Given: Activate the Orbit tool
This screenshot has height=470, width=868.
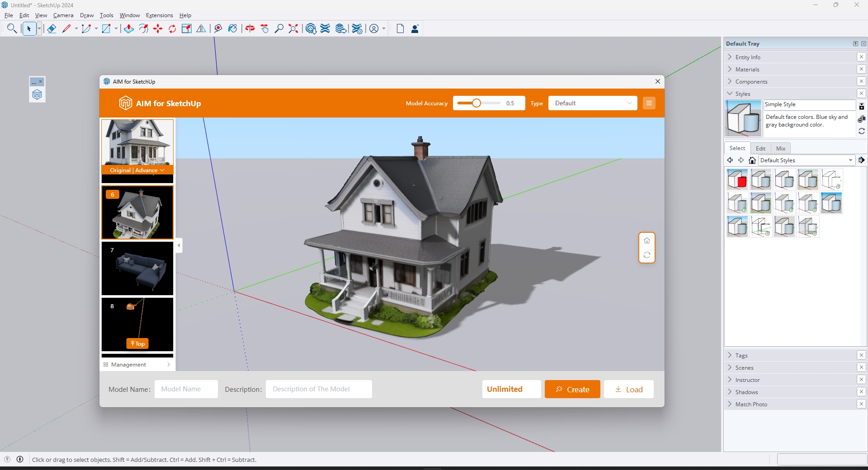Looking at the screenshot, I should (250, 29).
